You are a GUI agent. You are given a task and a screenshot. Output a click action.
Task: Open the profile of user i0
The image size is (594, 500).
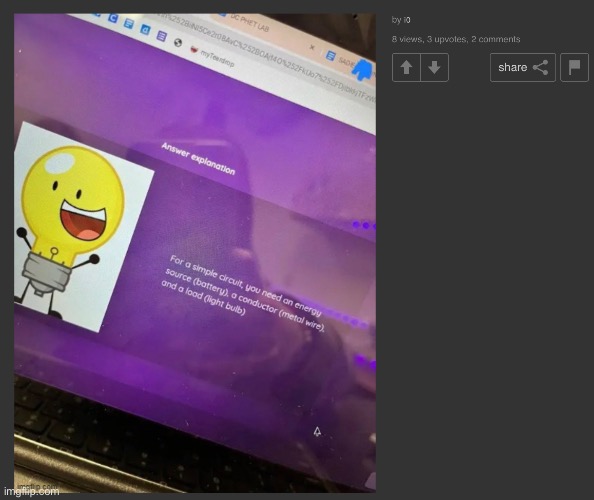click(407, 20)
